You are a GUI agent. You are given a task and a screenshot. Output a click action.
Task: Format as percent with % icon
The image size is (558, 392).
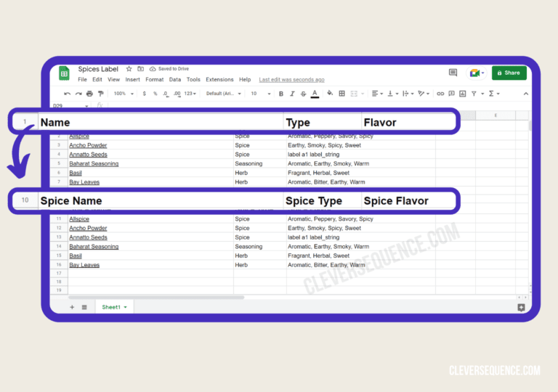coord(155,94)
